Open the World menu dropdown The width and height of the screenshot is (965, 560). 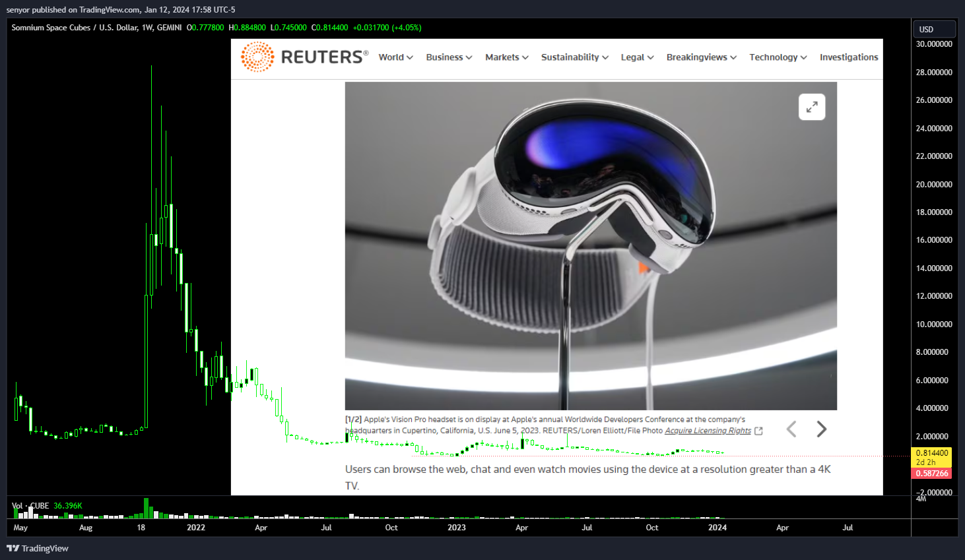[395, 57]
